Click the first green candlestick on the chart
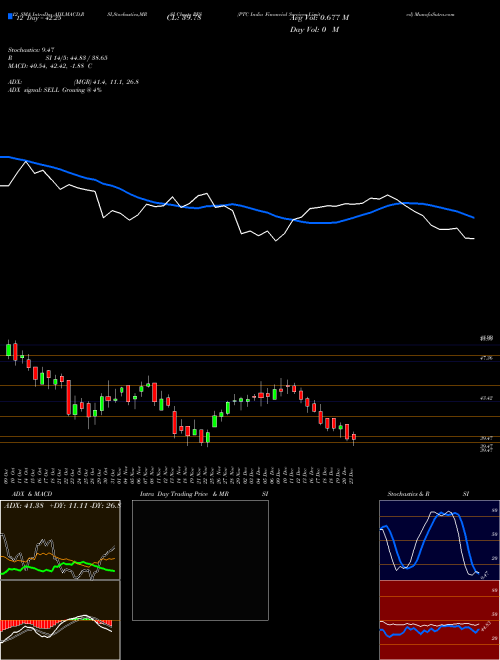500x660 pixels. pyautogui.click(x=8, y=349)
